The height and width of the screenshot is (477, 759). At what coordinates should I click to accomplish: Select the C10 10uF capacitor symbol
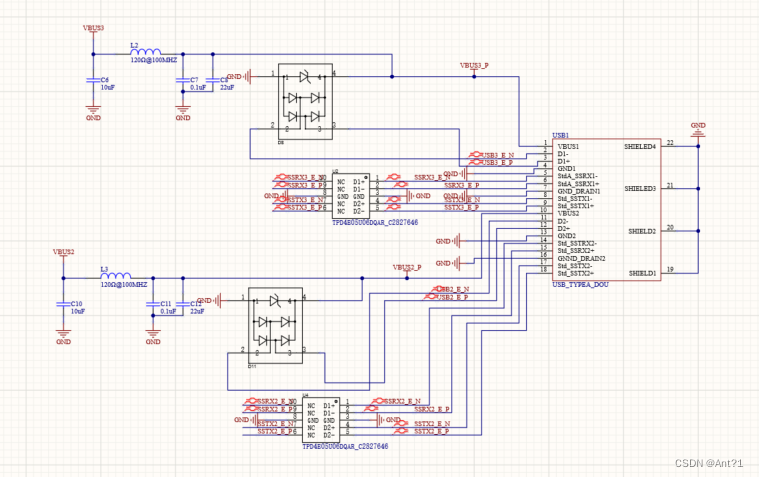coord(63,304)
